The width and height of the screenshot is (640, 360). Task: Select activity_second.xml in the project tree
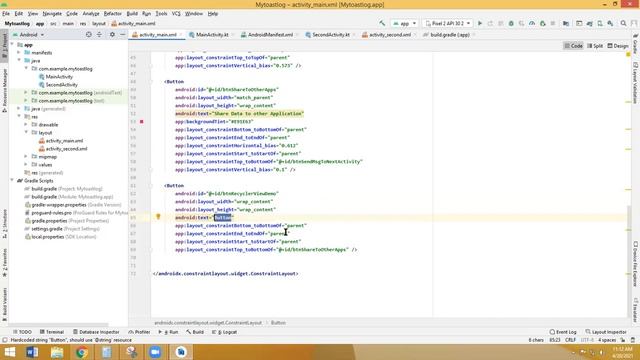(x=66, y=149)
